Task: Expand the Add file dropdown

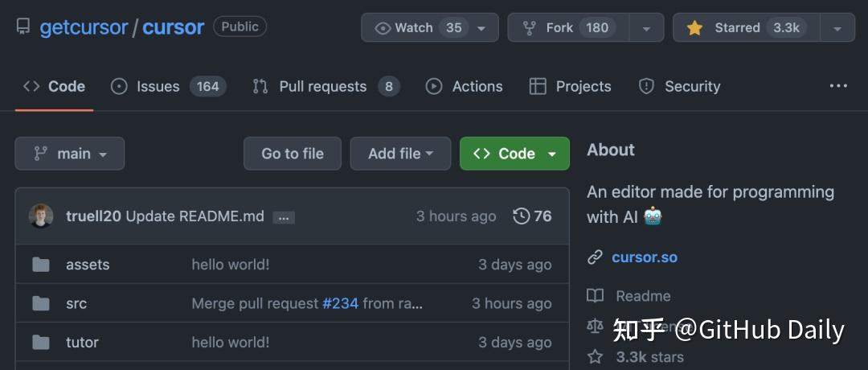Action: point(400,154)
